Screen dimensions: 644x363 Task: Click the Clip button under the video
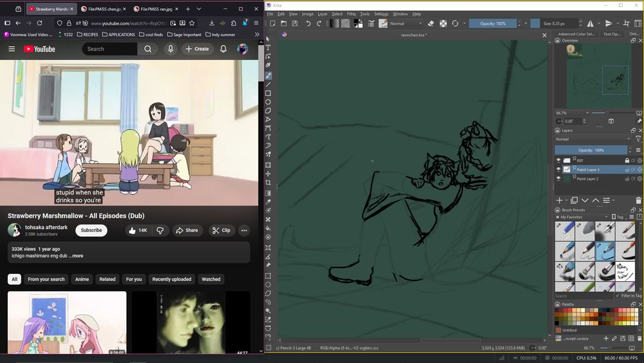pyautogui.click(x=222, y=230)
